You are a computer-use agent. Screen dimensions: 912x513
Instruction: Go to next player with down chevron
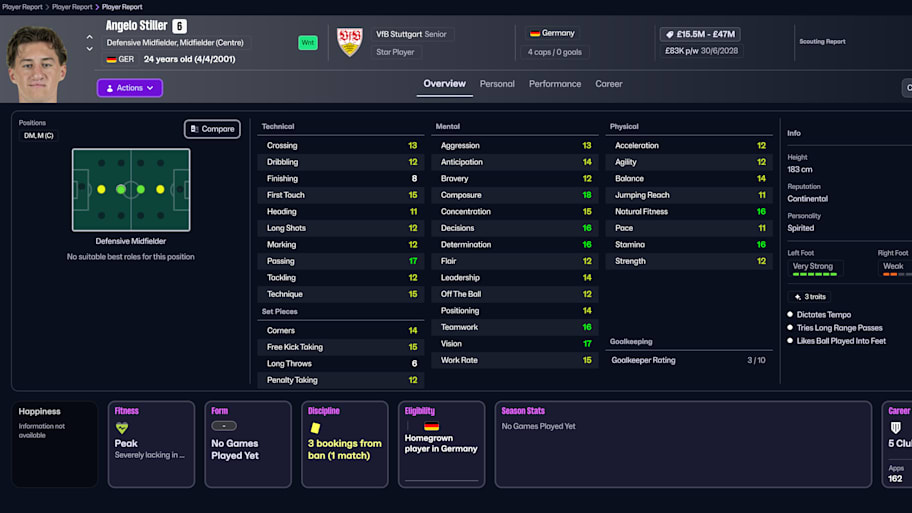90,49
